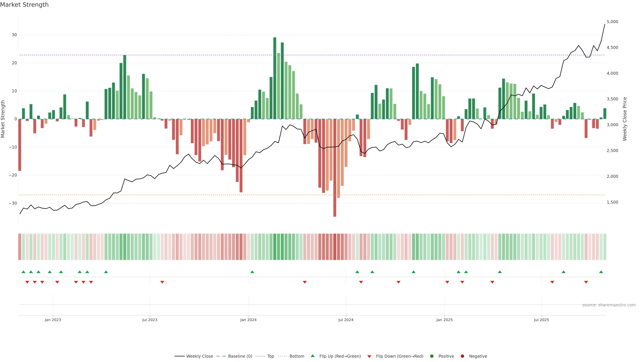Click the Positive green circle legend icon

432,356
